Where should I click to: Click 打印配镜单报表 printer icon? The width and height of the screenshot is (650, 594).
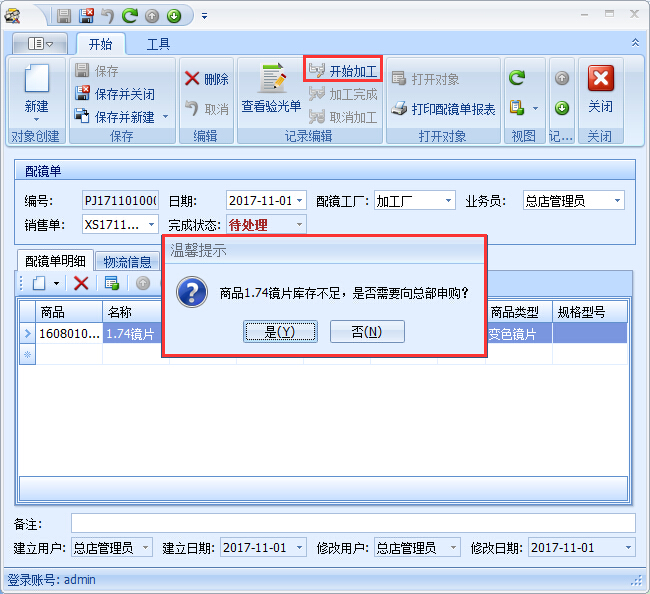399,109
